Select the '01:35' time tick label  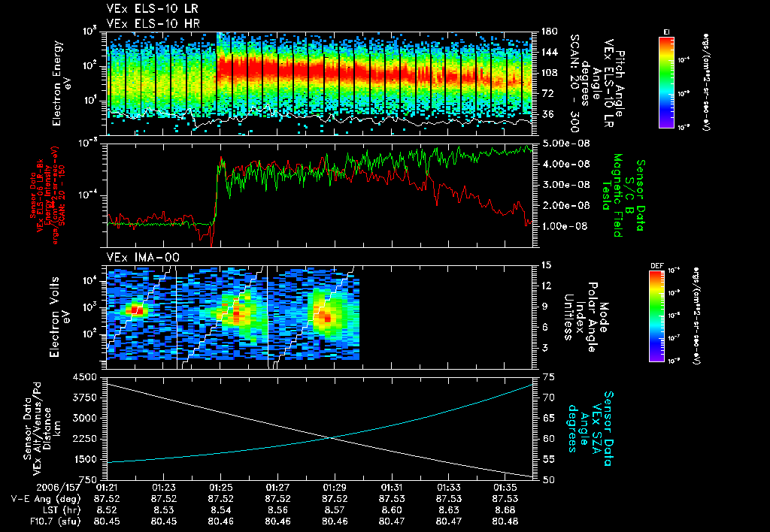coord(505,488)
